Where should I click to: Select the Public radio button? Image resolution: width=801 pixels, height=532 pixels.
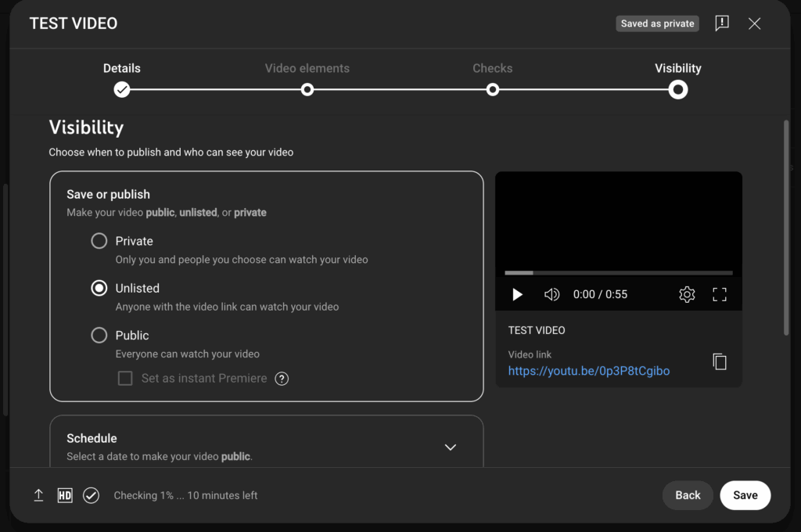(99, 336)
